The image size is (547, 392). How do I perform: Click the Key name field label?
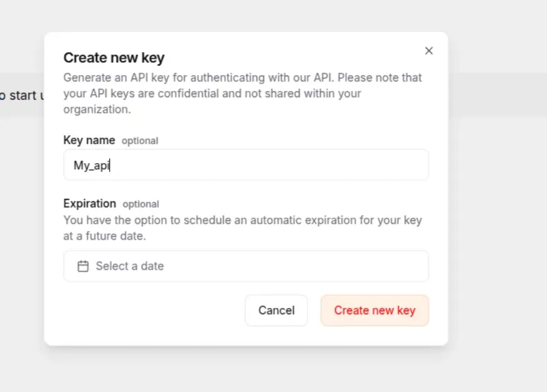click(89, 140)
